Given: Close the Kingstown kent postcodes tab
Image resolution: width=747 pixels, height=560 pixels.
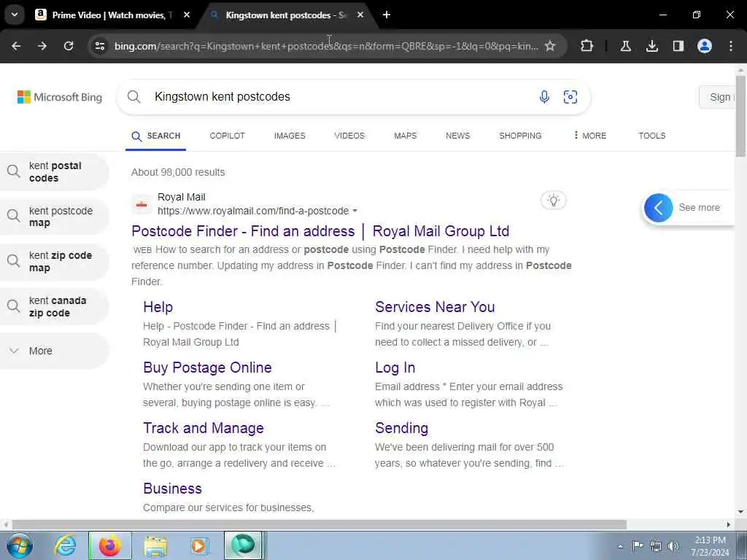Looking at the screenshot, I should coord(360,15).
